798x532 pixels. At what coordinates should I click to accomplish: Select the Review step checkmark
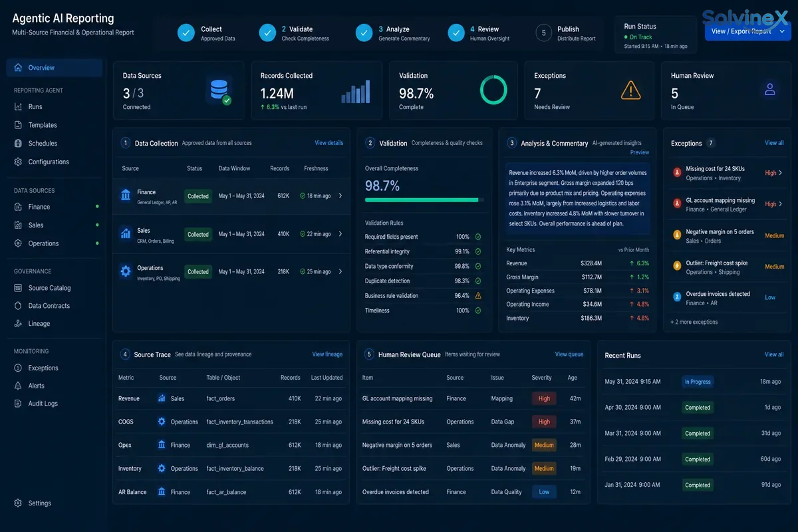tap(456, 33)
